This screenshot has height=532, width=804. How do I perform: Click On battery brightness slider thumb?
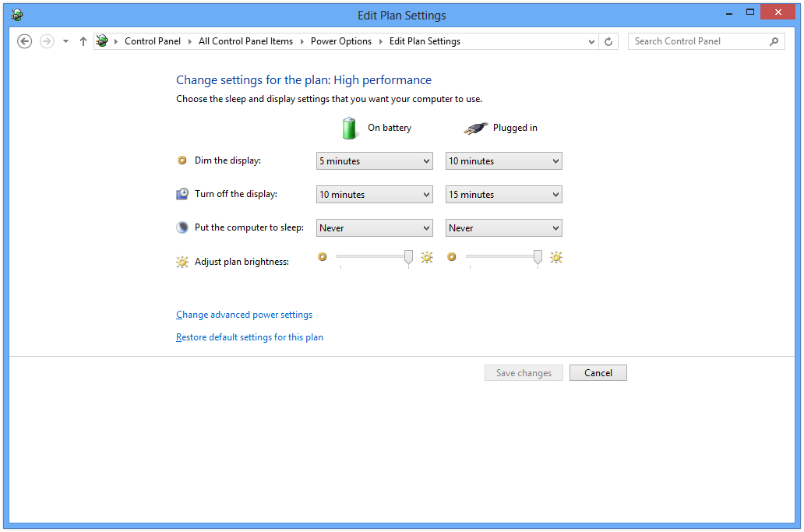tap(408, 257)
